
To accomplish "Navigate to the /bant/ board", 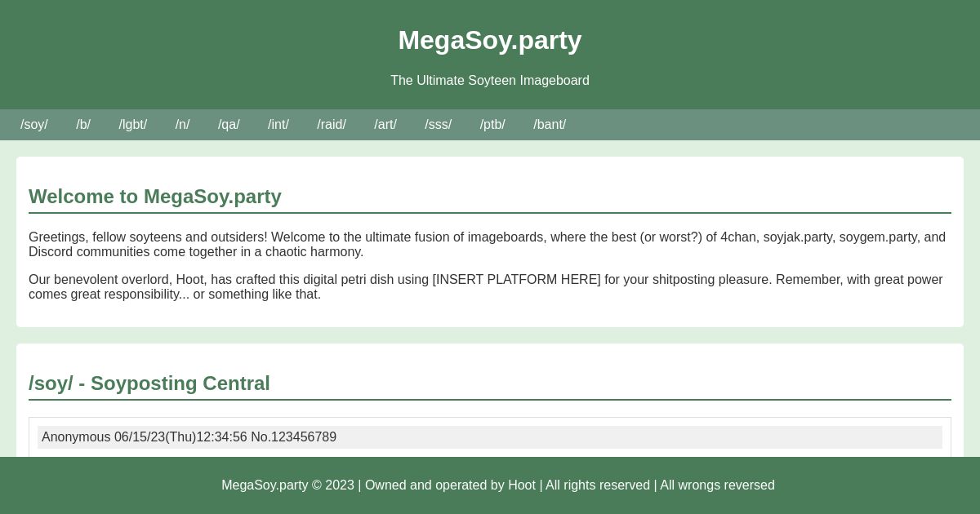I will 550,125.
